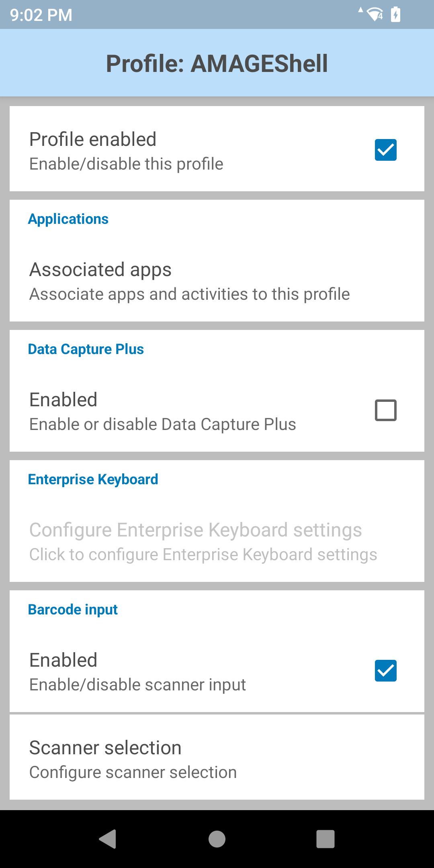Open Scanner selection configuration
This screenshot has height=868, width=434.
coord(133,759)
